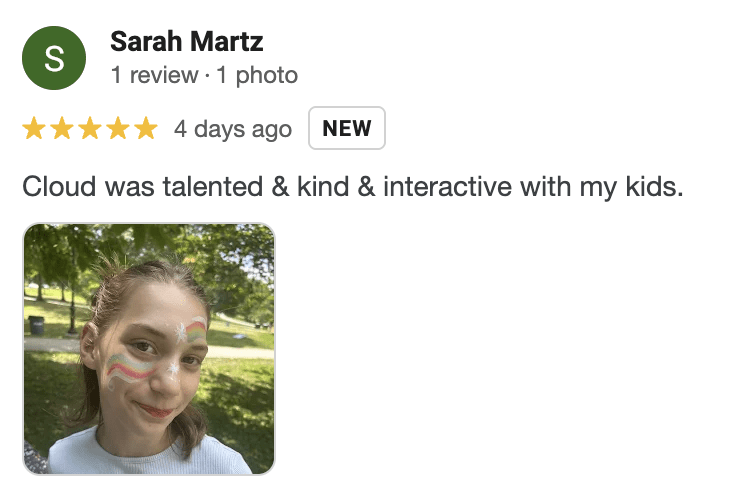Viewport: 736px width, 492px height.
Task: Click the third (middle) rating star
Action: coord(90,128)
